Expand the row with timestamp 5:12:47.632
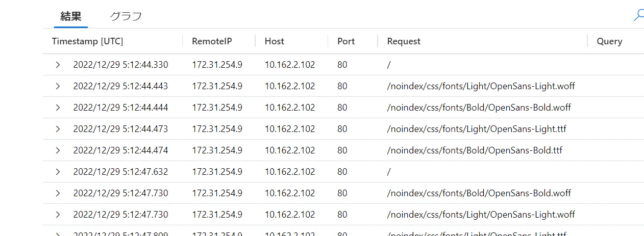Viewport: 644px width, 236px height. (x=58, y=172)
